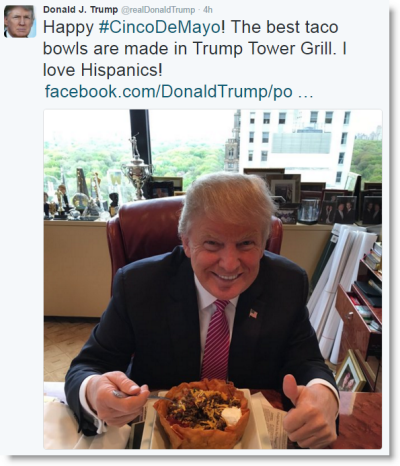Click the '4h' tweet timestamp
The height and width of the screenshot is (466, 400).
pyautogui.click(x=208, y=10)
